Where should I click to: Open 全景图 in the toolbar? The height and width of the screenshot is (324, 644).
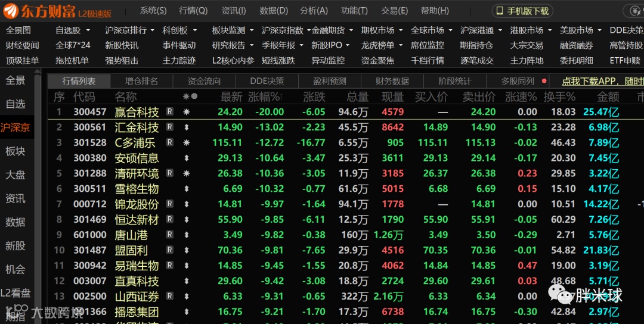click(18, 30)
